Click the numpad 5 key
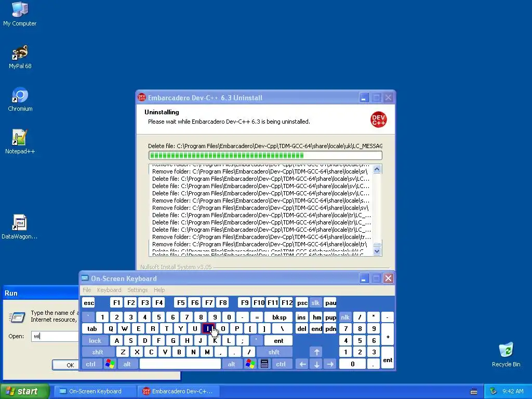The height and width of the screenshot is (399, 532). pyautogui.click(x=360, y=341)
